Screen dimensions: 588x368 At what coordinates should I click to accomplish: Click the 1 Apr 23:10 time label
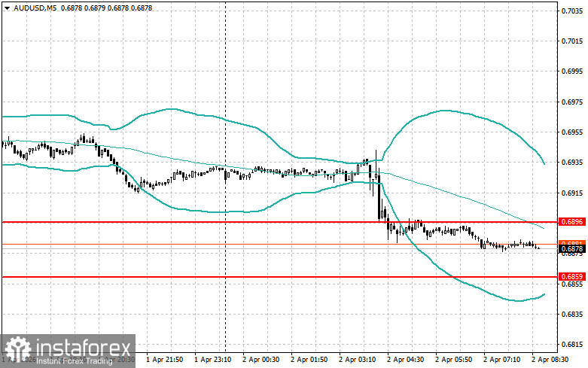click(x=212, y=360)
